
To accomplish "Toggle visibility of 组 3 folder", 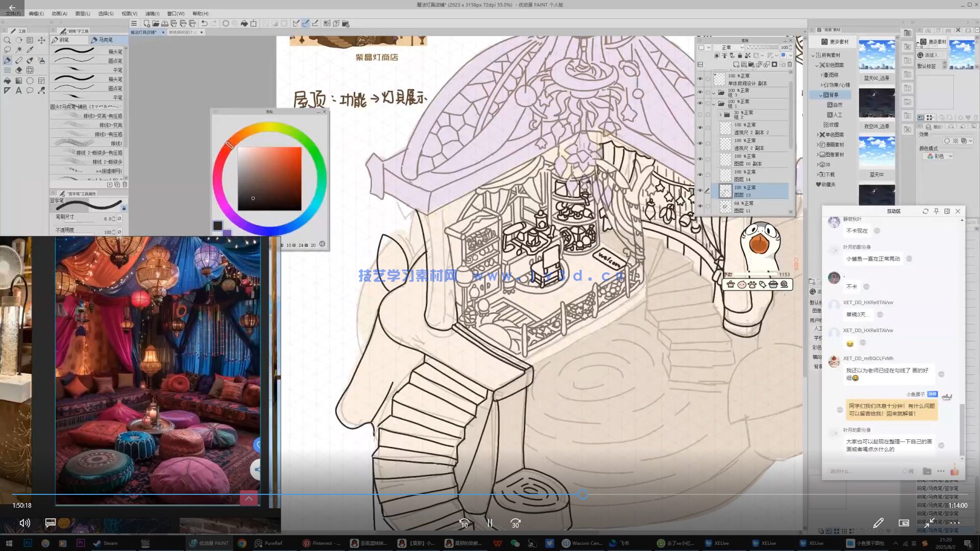I will coord(700,92).
